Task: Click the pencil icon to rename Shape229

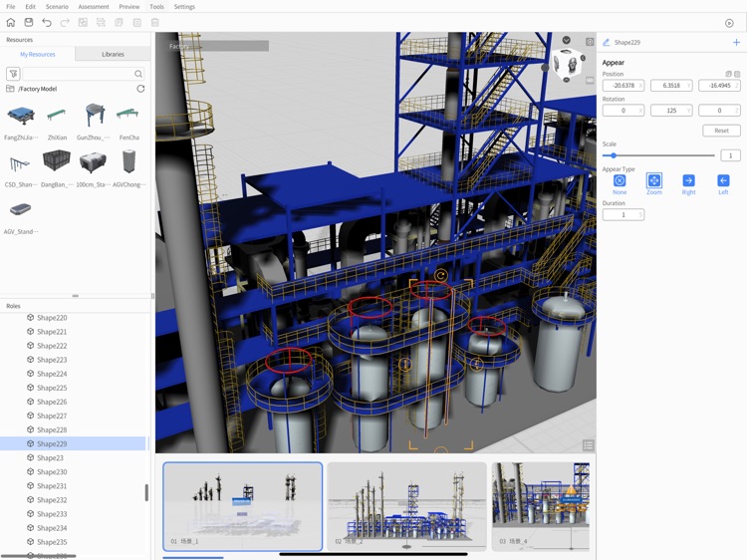Action: [x=606, y=43]
